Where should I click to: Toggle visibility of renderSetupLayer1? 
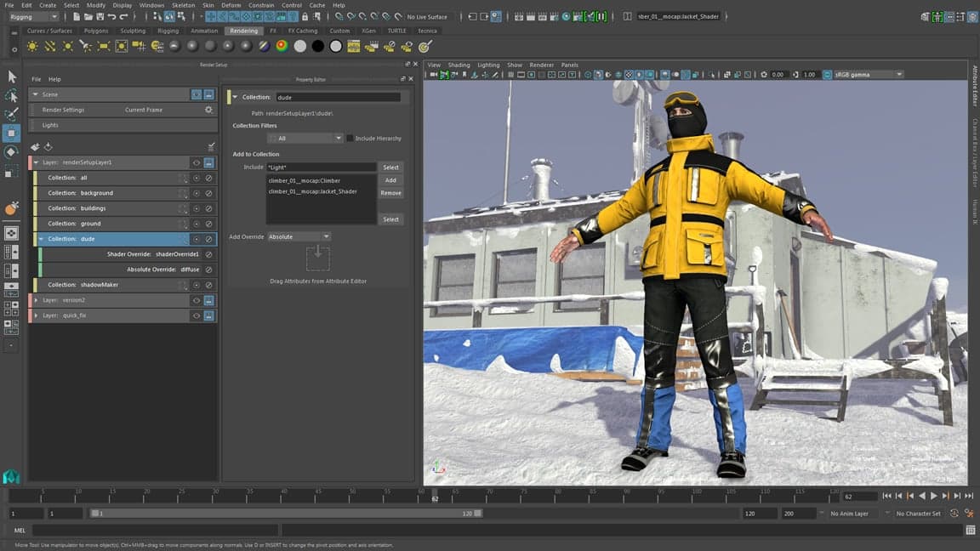pos(197,162)
